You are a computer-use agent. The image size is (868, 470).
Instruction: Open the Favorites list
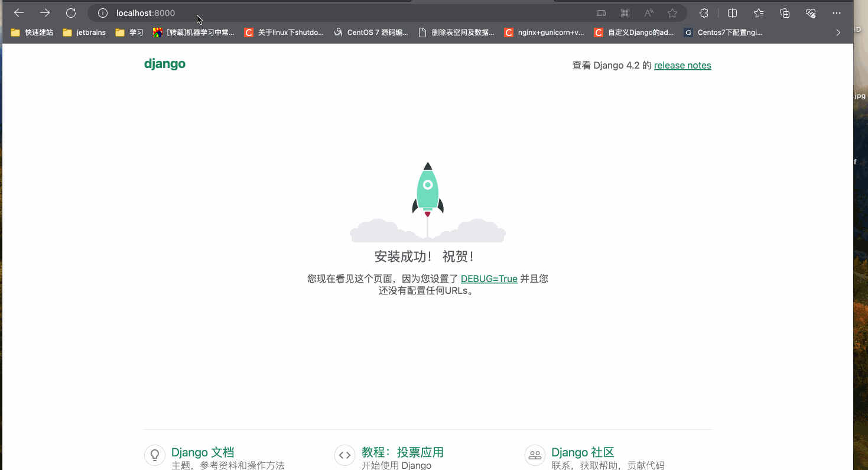point(759,13)
